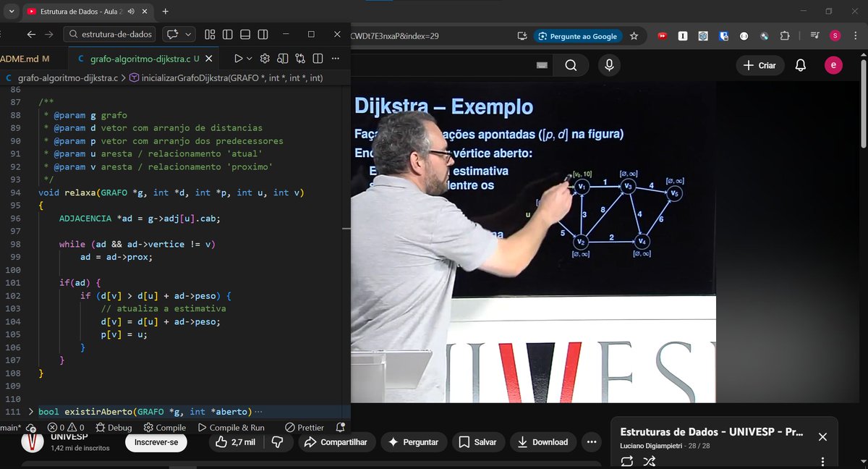
Task: Run the C file with the play icon
Action: coord(238,59)
